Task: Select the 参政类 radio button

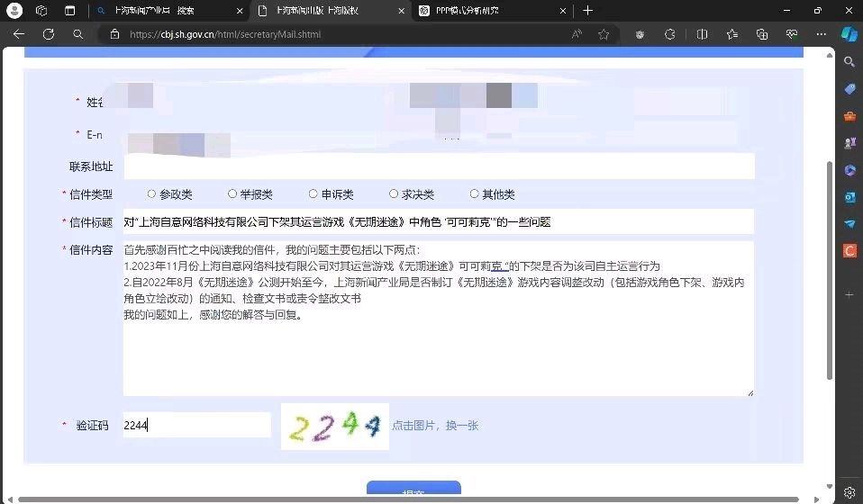Action: pos(151,194)
